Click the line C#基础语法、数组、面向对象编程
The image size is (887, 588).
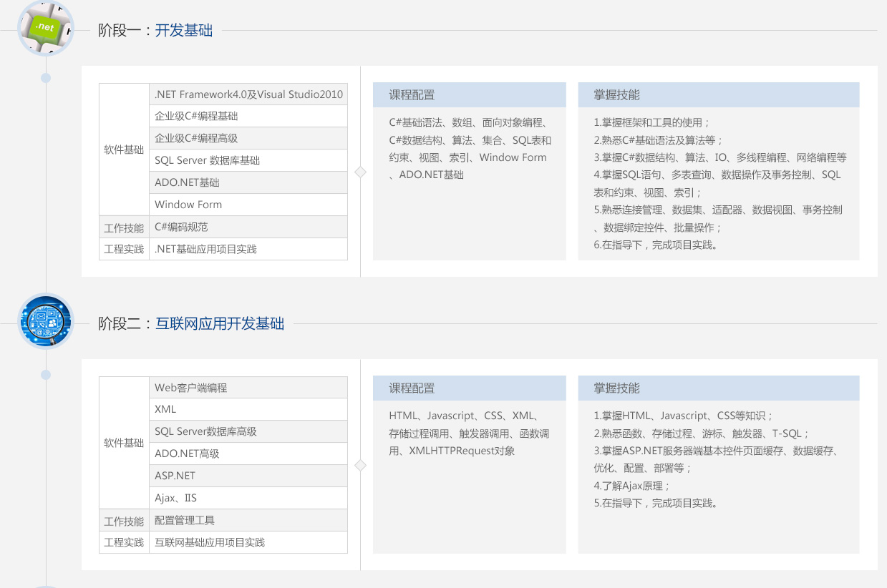point(469,122)
